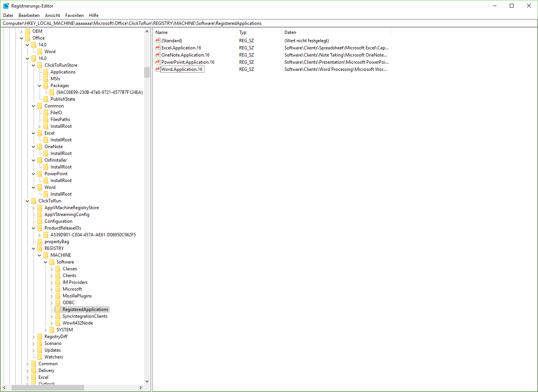Click the REG_SZ type cell of Word.Application.16
This screenshot has width=538, height=392.
246,69
